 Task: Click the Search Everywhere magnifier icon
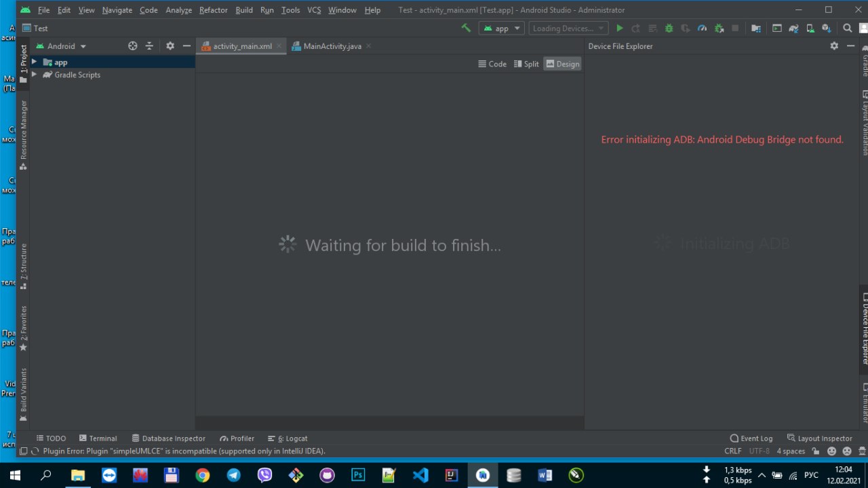tap(848, 28)
